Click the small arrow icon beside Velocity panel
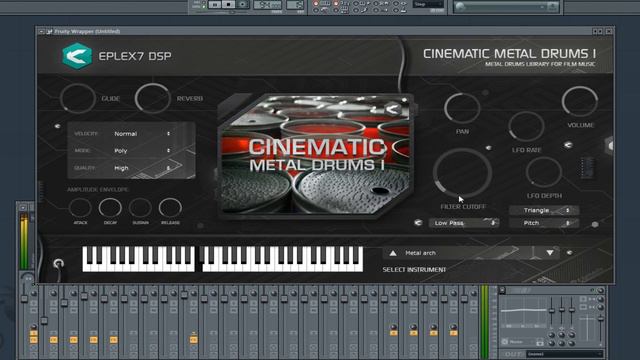This screenshot has height=360, width=640. [58, 126]
